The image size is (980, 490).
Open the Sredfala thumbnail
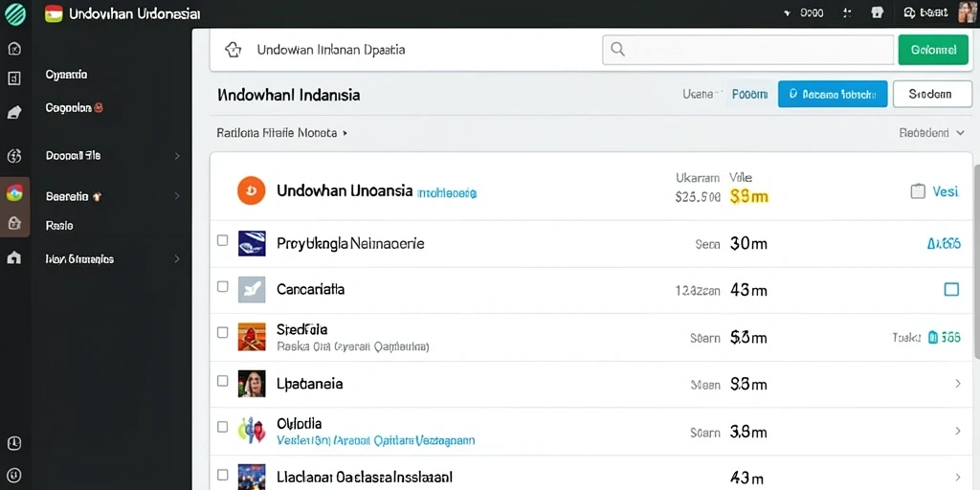[252, 336]
